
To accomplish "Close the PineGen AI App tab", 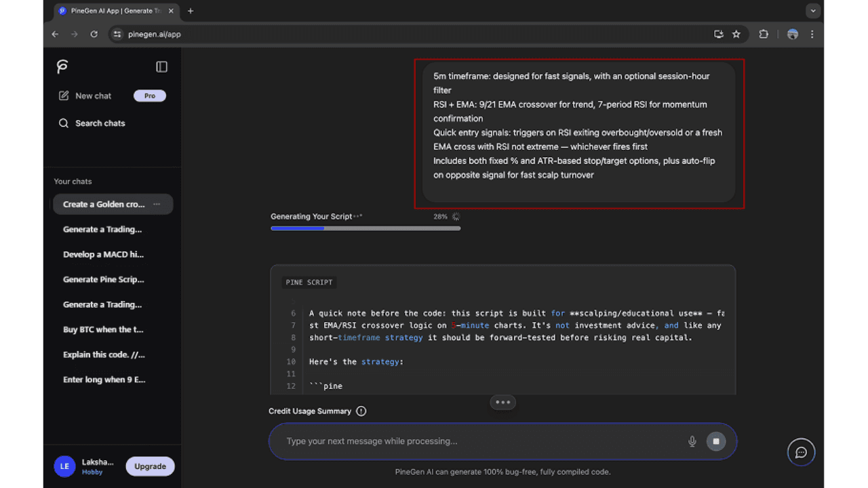I will pos(172,11).
